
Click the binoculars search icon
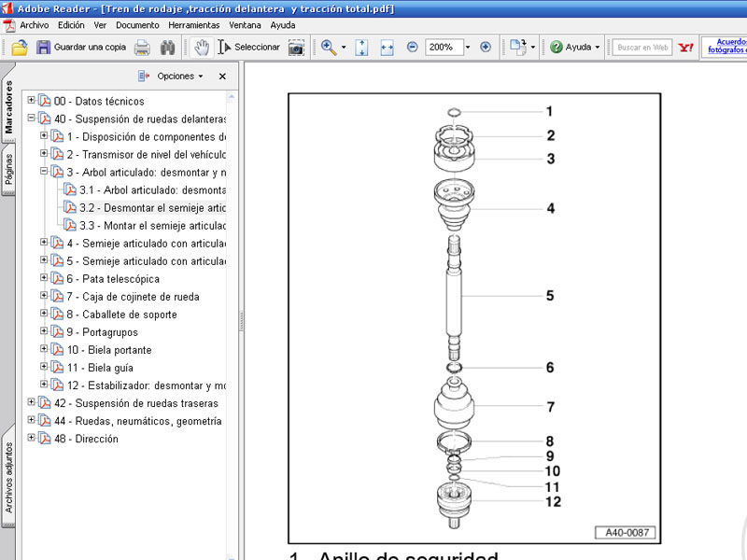pyautogui.click(x=167, y=48)
